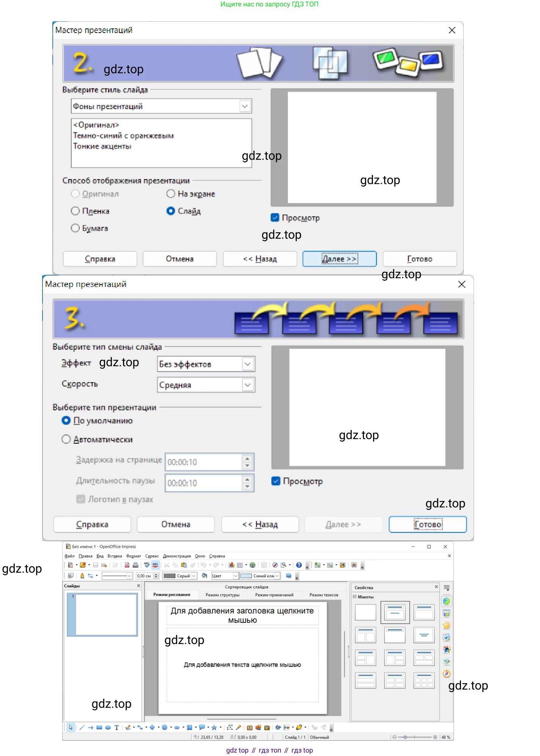Click slide 1 thumbnail in Слайды panel

click(102, 614)
